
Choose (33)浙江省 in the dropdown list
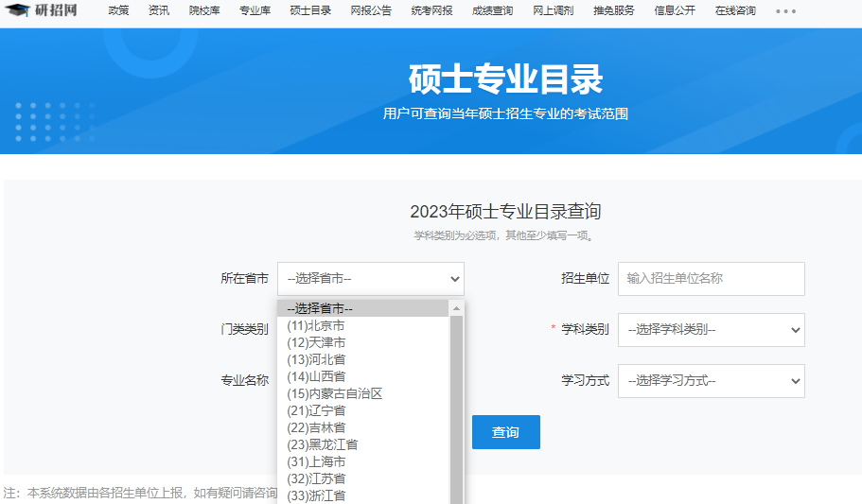coord(316,495)
